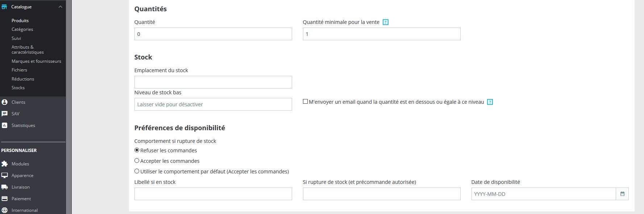This screenshot has height=214, width=644.
Task: Click help icon beside Quantité minimale
Action: [386, 22]
